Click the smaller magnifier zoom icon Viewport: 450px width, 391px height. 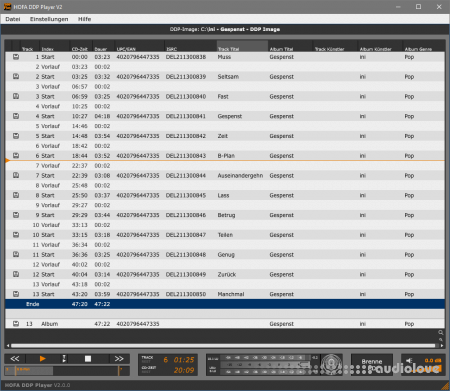point(441,339)
